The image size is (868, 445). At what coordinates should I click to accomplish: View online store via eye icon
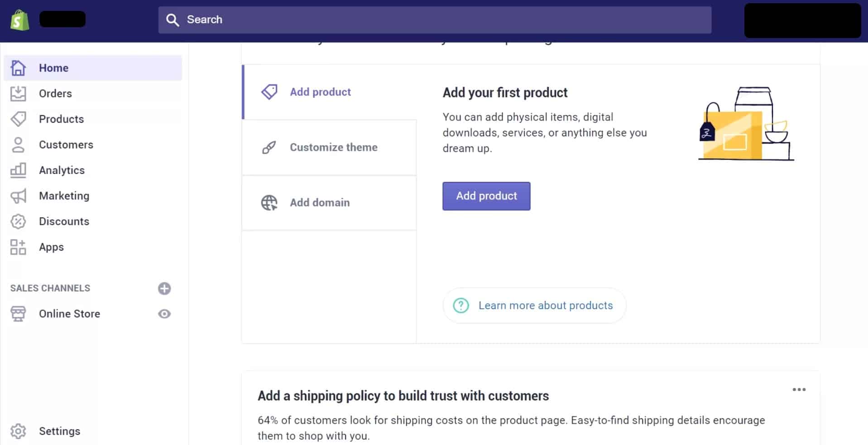click(x=164, y=314)
